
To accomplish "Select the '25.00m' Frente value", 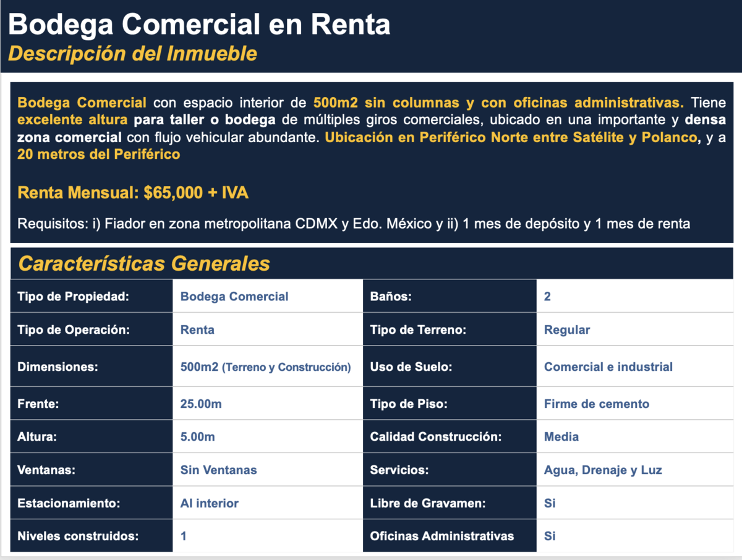I will (x=201, y=404).
